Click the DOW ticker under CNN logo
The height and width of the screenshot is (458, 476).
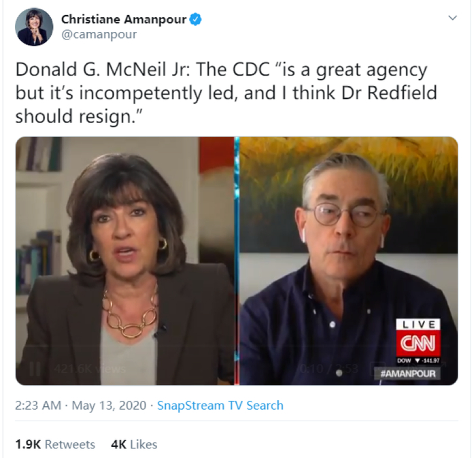[418, 361]
